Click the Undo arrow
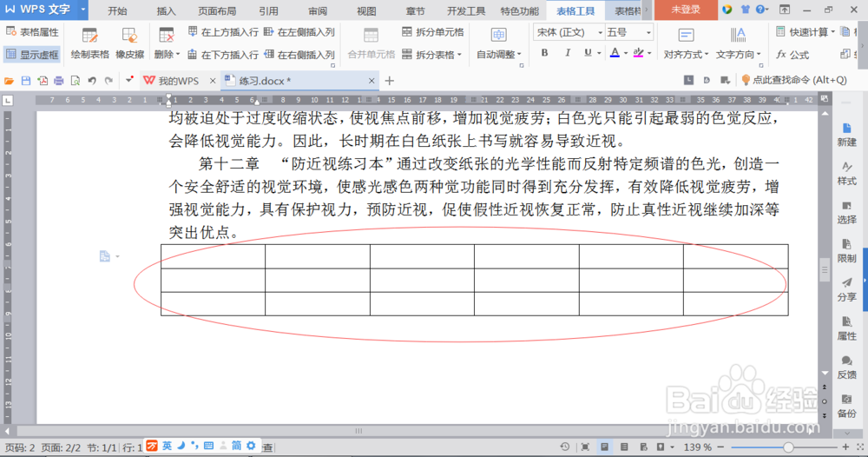This screenshot has height=457, width=868. [x=92, y=81]
